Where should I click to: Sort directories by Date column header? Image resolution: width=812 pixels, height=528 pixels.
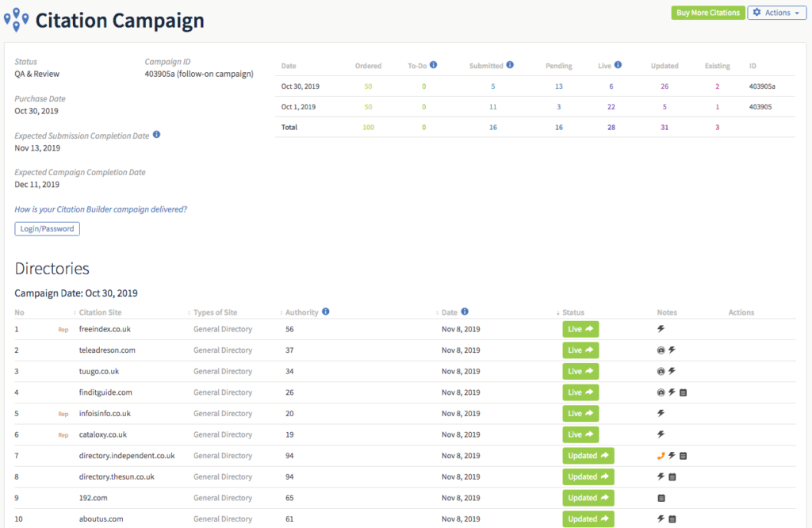pyautogui.click(x=450, y=312)
